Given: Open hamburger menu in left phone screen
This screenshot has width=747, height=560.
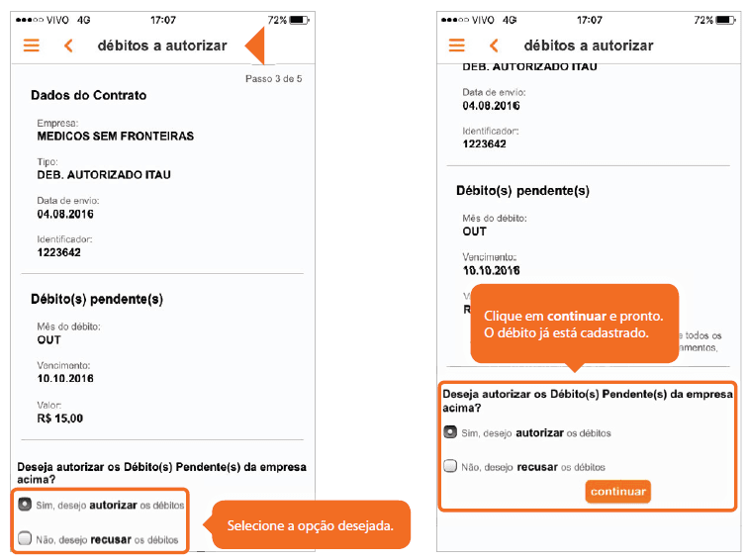Looking at the screenshot, I should tap(32, 46).
